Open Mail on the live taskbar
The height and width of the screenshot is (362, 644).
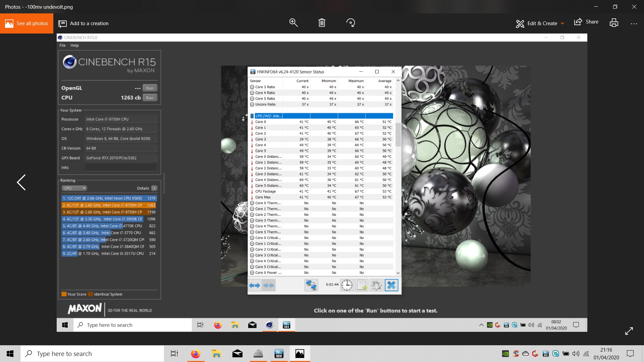[237, 354]
